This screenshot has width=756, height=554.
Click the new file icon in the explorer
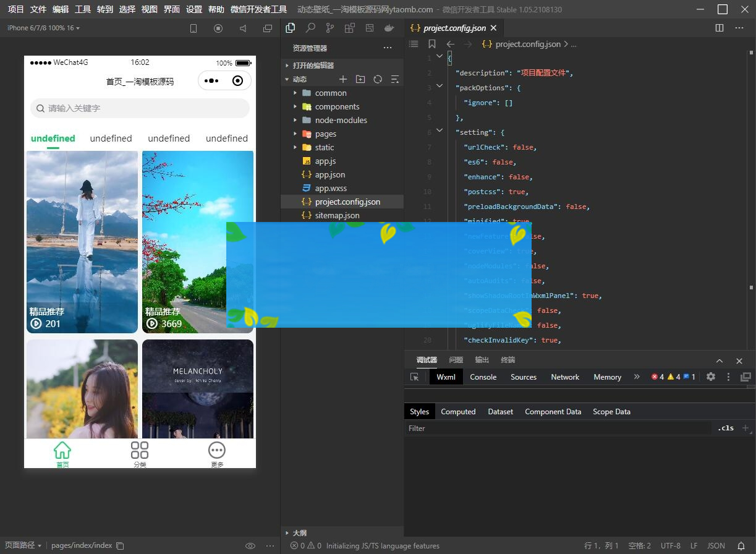coord(343,79)
